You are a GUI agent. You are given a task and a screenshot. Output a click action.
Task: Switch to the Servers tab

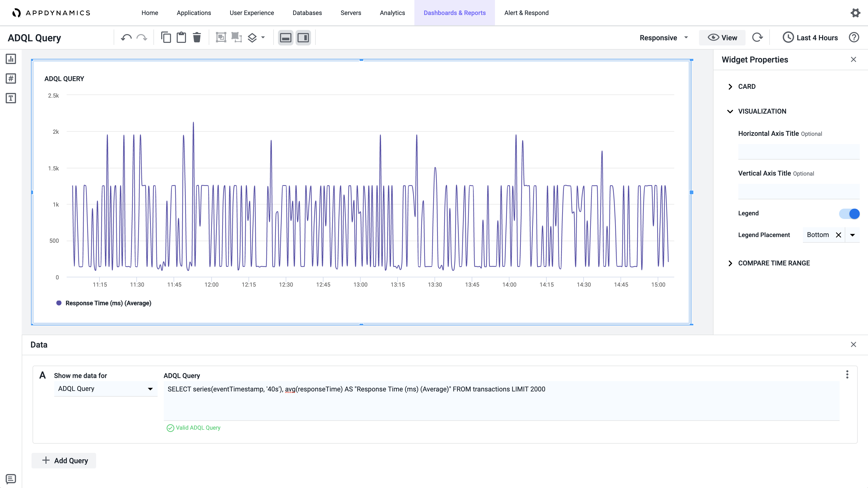point(351,13)
